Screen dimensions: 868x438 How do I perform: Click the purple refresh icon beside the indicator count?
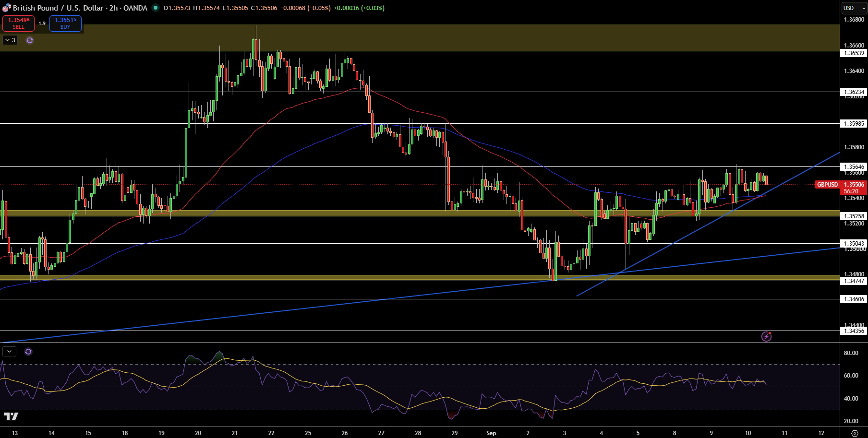pos(30,40)
